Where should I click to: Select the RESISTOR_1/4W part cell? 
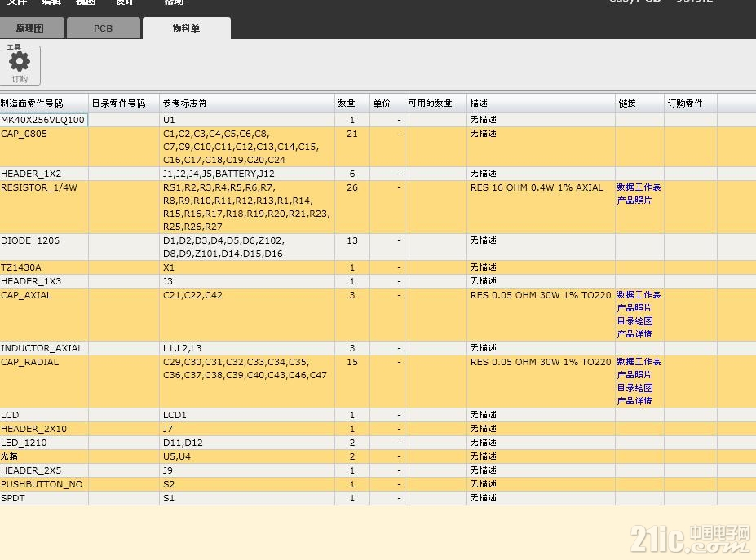[x=44, y=207]
